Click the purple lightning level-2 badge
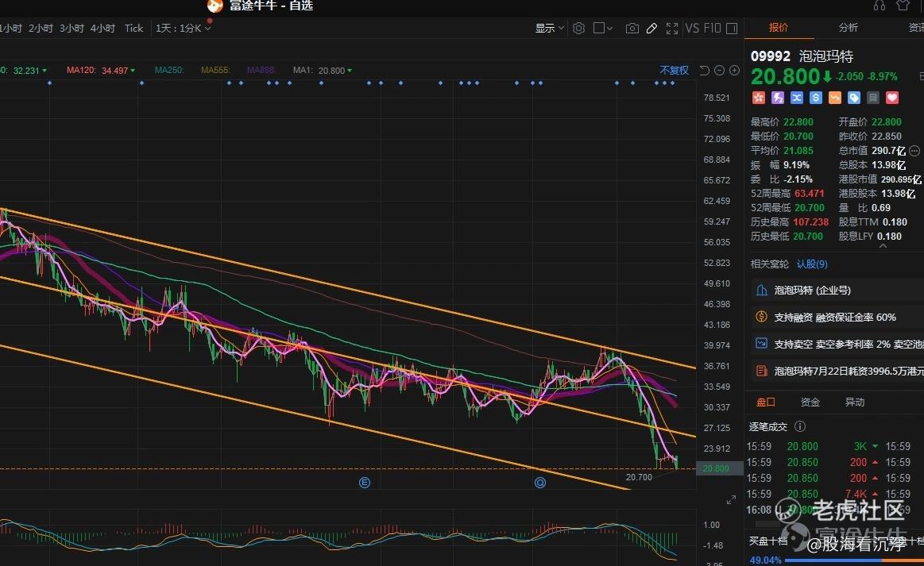Screen dimensions: 924x566 [x=778, y=98]
